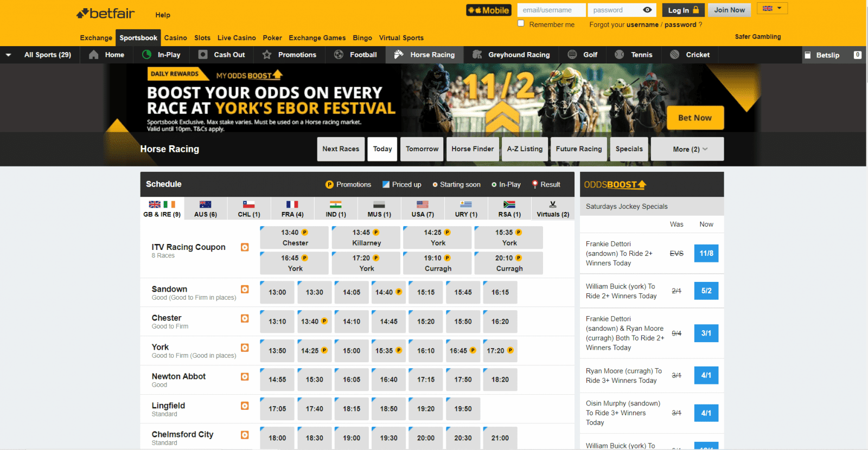Viewport: 868px width, 450px height.
Task: Open the Horse Finder
Action: (473, 149)
